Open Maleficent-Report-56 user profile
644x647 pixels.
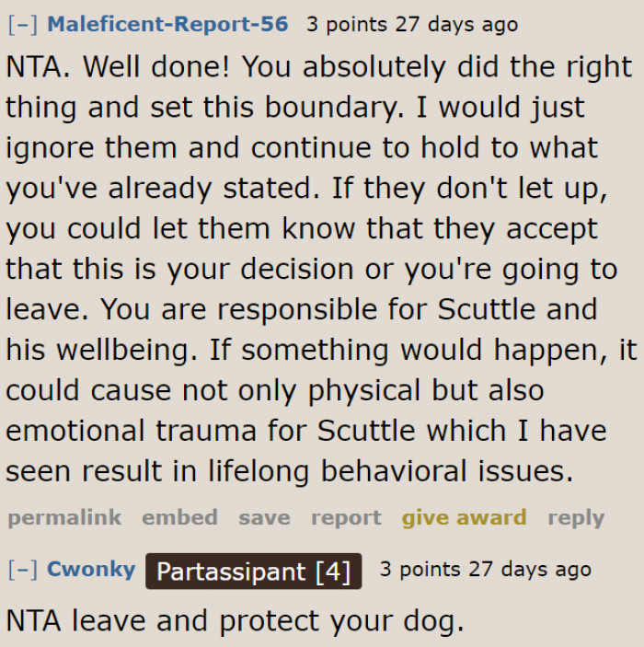(x=167, y=24)
